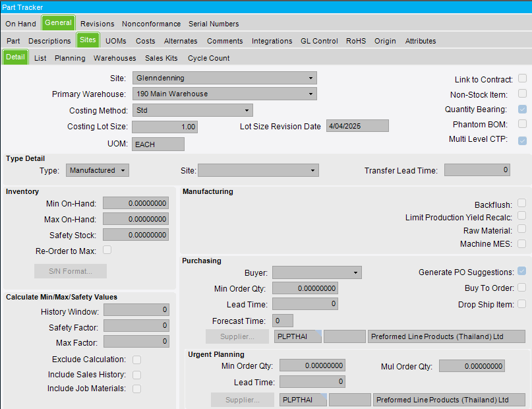Viewport: 532px width, 409px height.
Task: Open the Attributes sub-tab
Action: [x=421, y=41]
